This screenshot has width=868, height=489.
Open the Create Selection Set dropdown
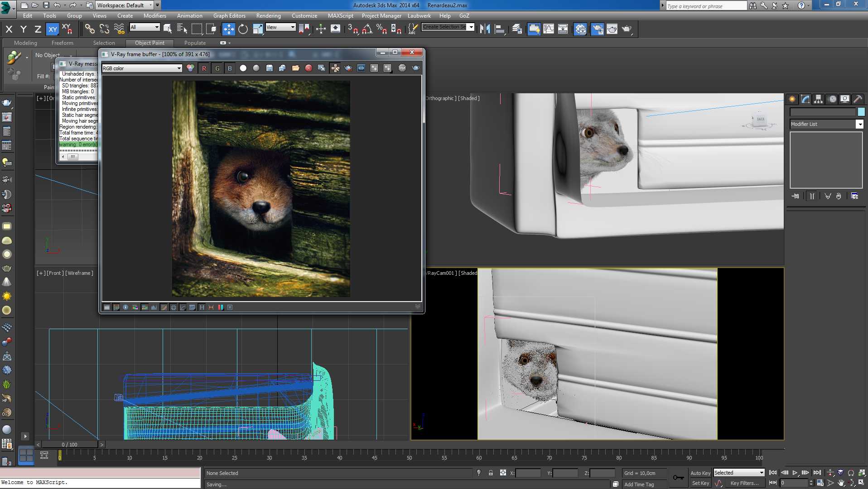pyautogui.click(x=471, y=27)
